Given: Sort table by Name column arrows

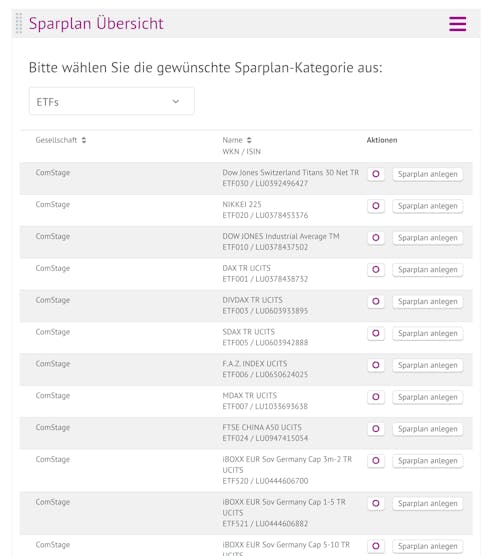Looking at the screenshot, I should (x=249, y=140).
